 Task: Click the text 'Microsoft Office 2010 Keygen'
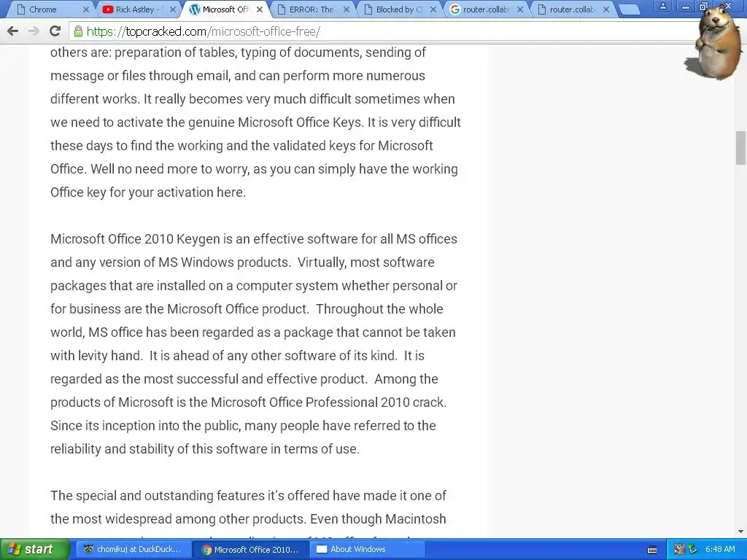tap(135, 238)
